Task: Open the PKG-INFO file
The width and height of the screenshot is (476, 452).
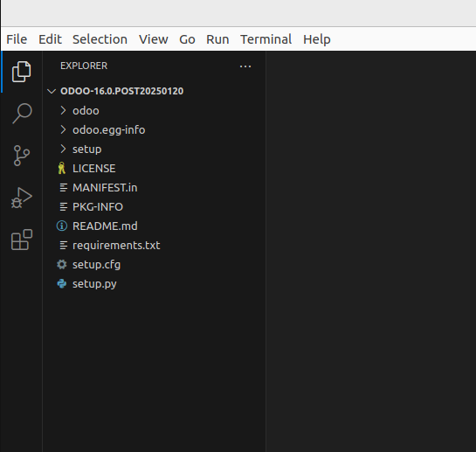Action: [98, 207]
